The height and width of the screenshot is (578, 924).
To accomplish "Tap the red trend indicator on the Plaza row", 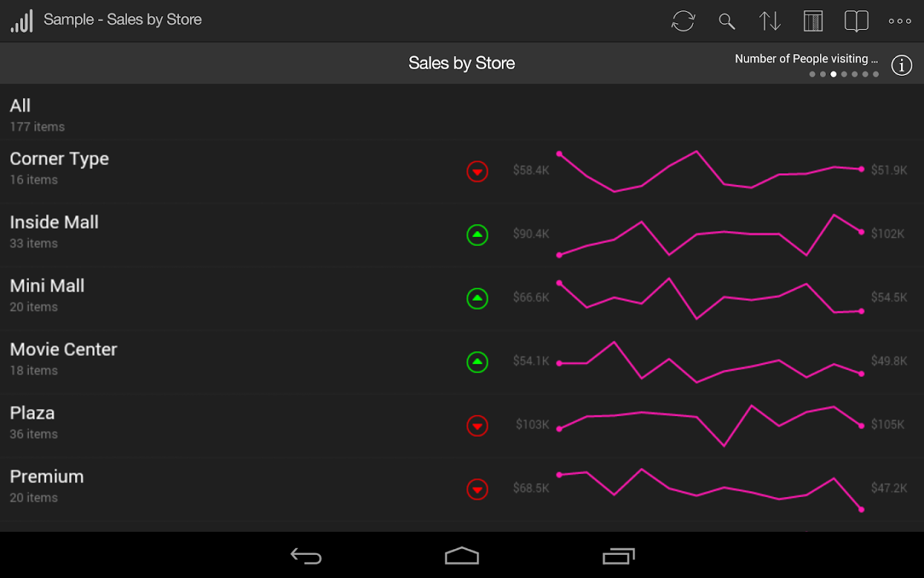I will coord(477,425).
